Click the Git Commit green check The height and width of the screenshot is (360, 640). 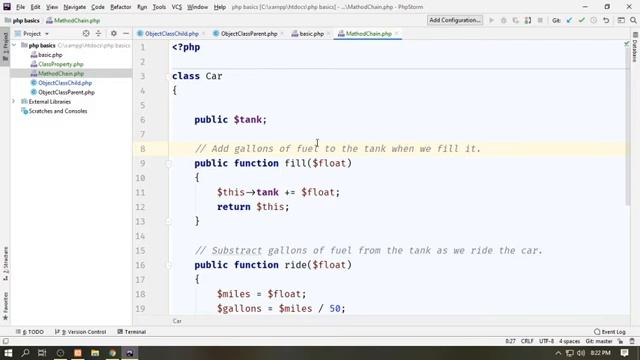click(582, 20)
